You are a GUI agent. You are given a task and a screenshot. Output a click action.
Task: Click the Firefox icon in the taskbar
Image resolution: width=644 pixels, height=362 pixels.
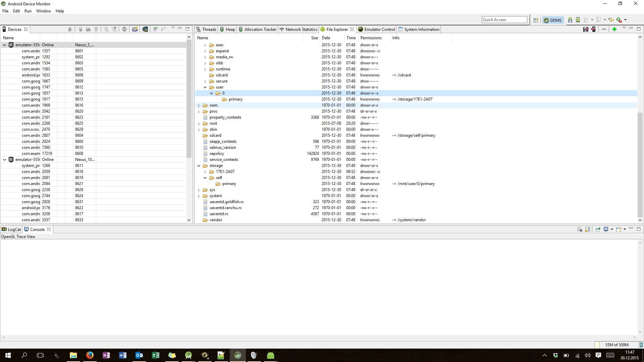pos(90,355)
